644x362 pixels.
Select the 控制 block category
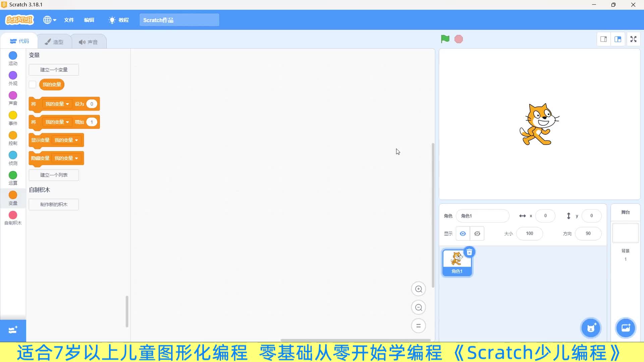[13, 138]
